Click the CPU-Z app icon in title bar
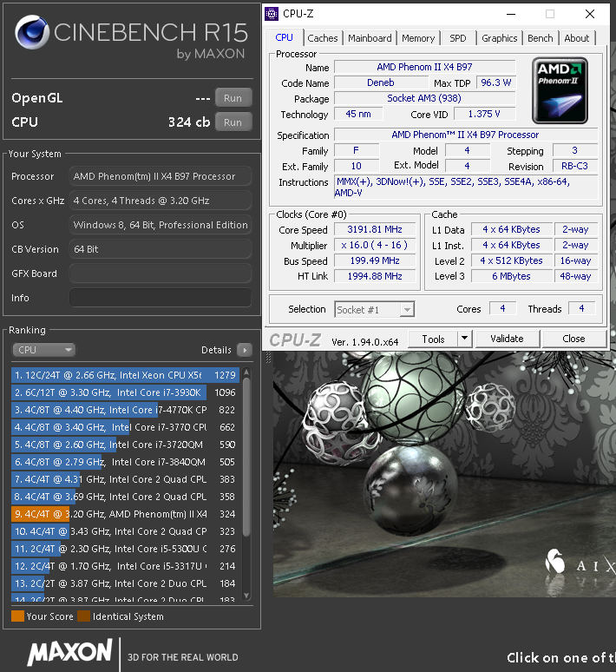 tap(272, 14)
